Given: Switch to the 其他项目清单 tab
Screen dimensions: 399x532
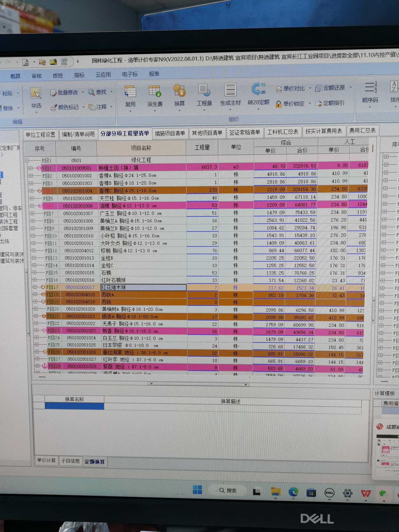Looking at the screenshot, I should click(207, 133).
